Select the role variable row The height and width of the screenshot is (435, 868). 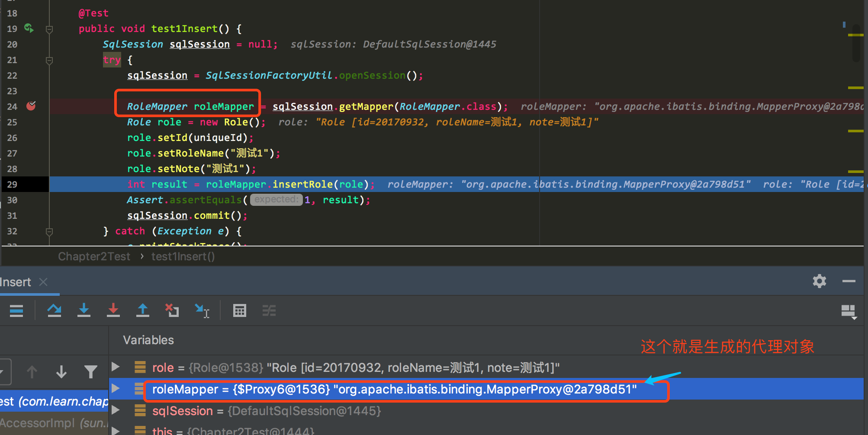pos(487,368)
